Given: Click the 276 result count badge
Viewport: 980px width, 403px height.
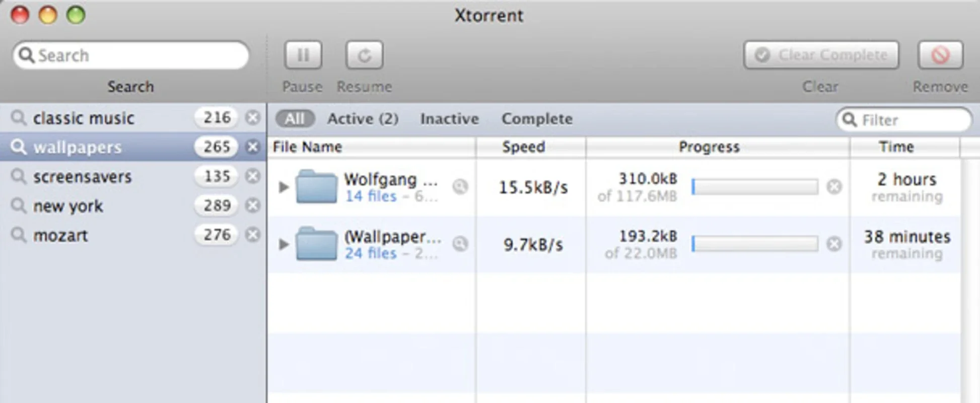Looking at the screenshot, I should click(217, 234).
